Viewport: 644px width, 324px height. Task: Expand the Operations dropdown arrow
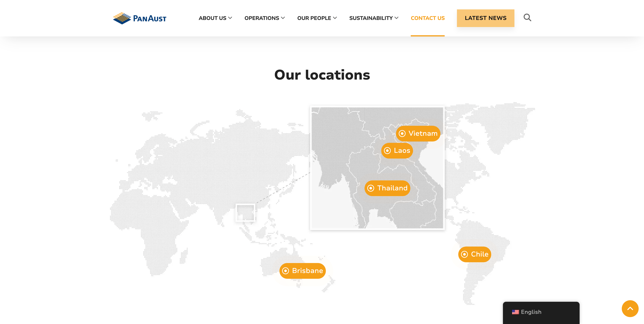pyautogui.click(x=283, y=18)
